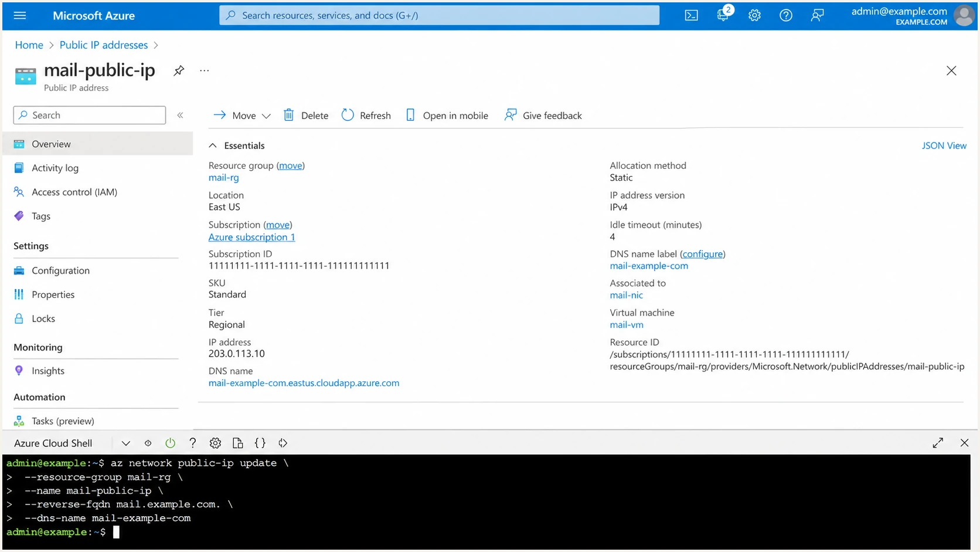Maximize the Cloud Shell pane

pyautogui.click(x=938, y=443)
